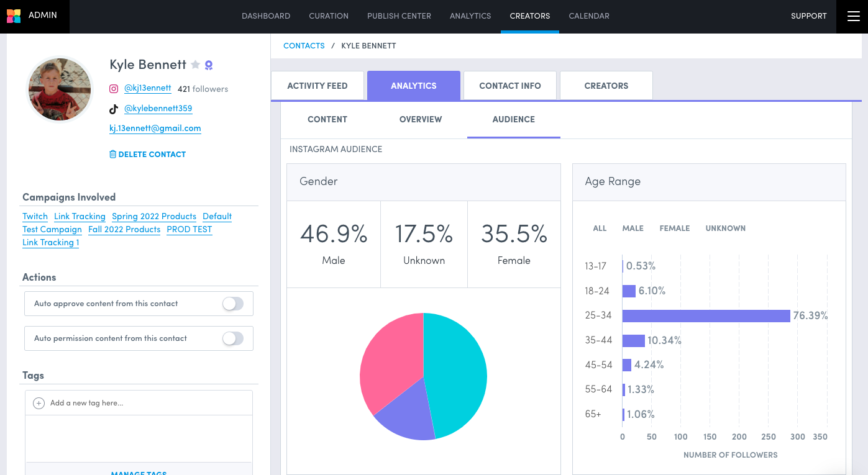Click the Instagram icon by @kj13ennett
Viewport: 868px width, 475px height.
(114, 89)
